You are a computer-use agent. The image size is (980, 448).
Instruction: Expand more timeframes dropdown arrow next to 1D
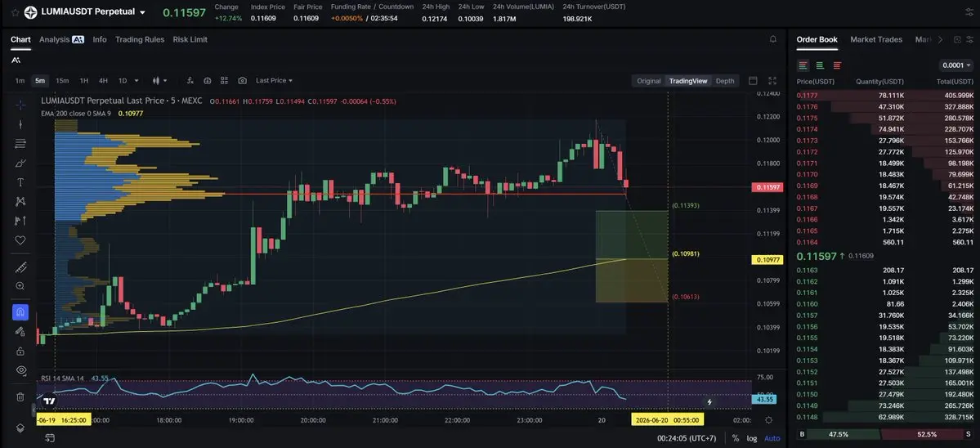[136, 81]
